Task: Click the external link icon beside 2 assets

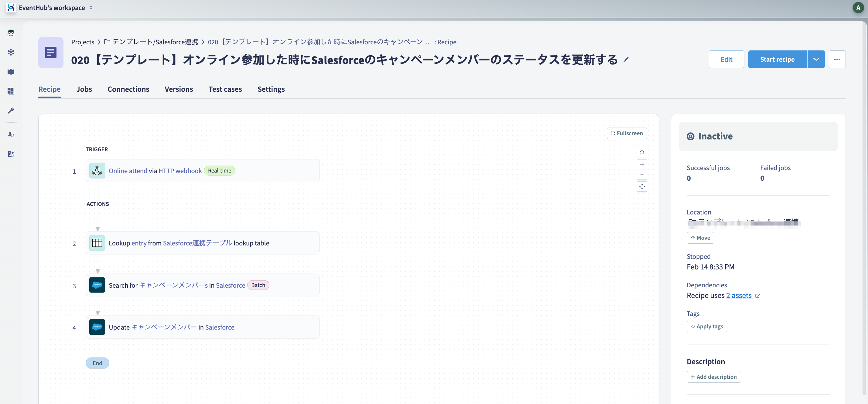Action: click(x=757, y=296)
